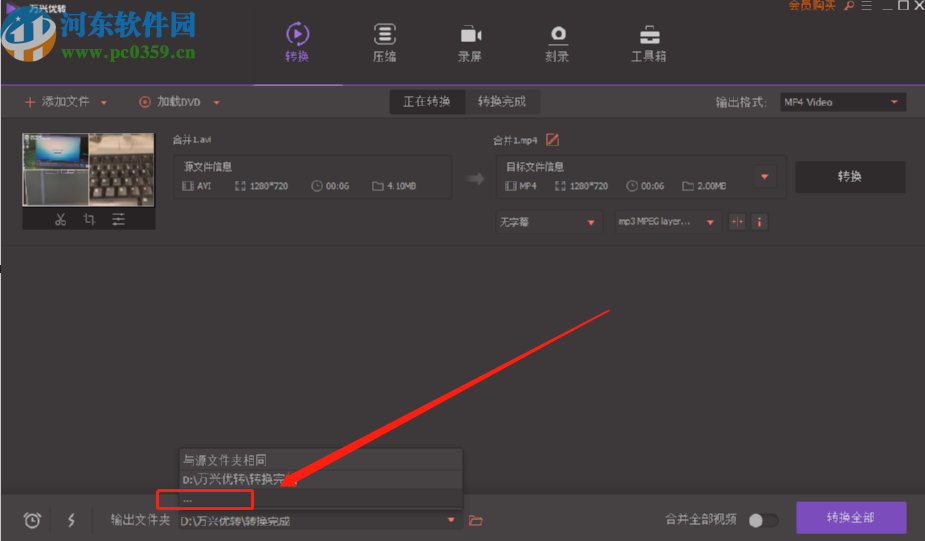The width and height of the screenshot is (925, 541).
Task: Click the 源文件信息 panel heading
Action: 208,167
